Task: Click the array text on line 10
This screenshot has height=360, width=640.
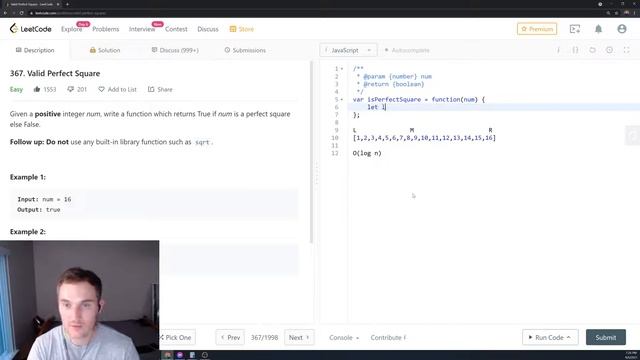Action: coord(424,138)
